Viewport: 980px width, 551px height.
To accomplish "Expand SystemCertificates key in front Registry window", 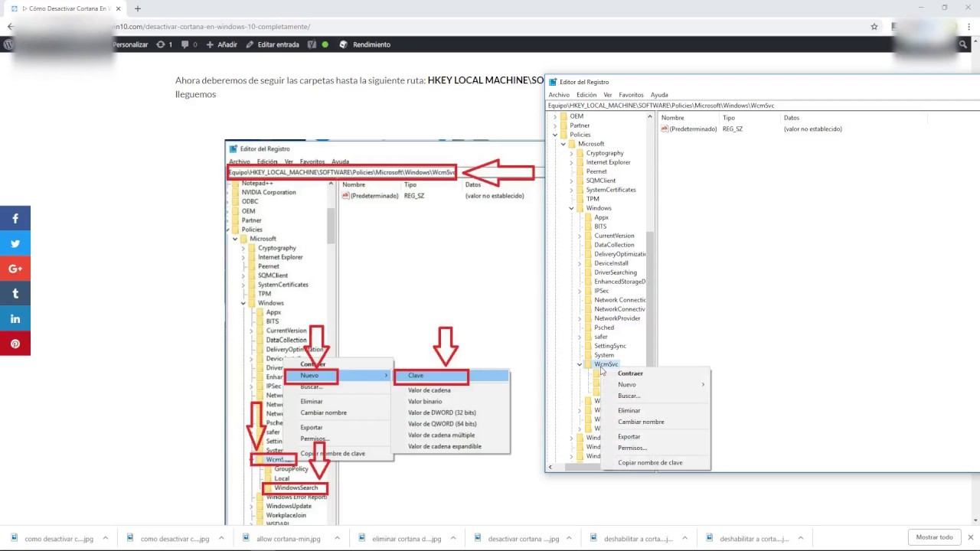I will [x=571, y=190].
